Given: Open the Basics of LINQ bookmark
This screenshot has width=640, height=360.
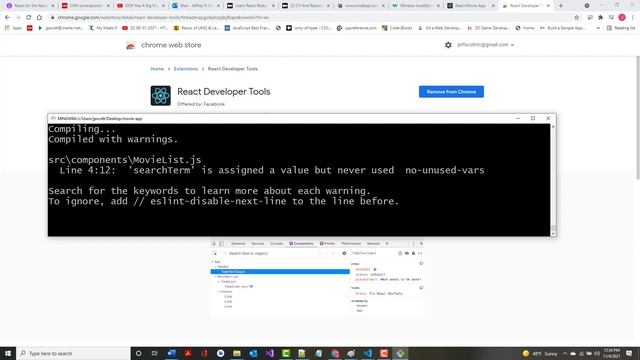Looking at the screenshot, I should (x=196, y=28).
